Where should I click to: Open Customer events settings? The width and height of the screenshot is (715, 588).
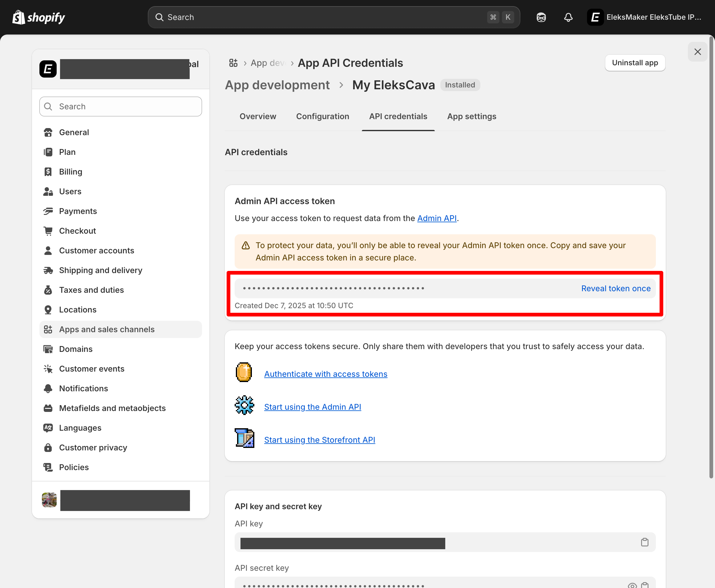pyautogui.click(x=92, y=369)
